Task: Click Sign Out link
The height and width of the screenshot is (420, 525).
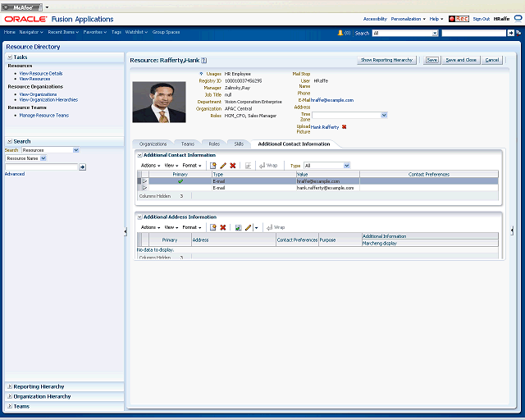Action: click(482, 19)
